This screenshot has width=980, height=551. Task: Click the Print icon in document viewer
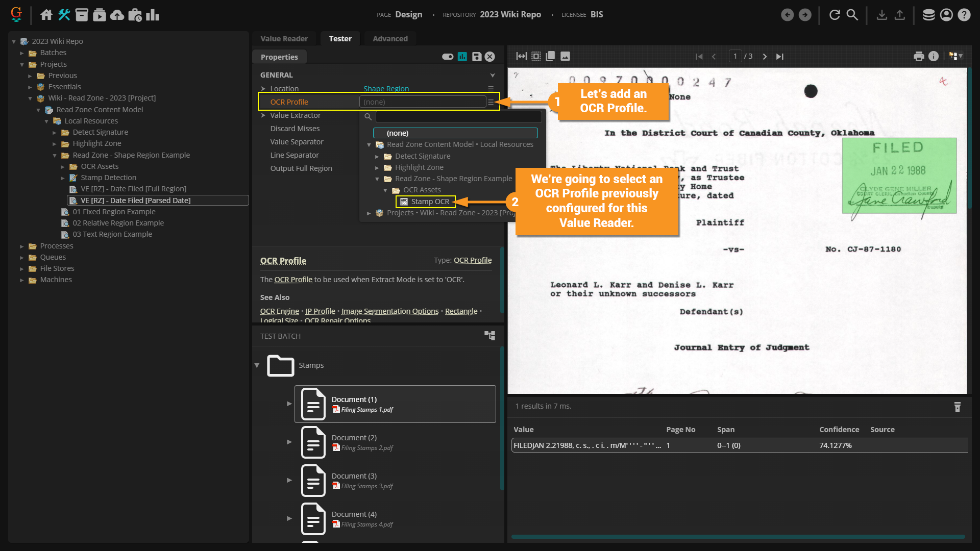pos(919,56)
